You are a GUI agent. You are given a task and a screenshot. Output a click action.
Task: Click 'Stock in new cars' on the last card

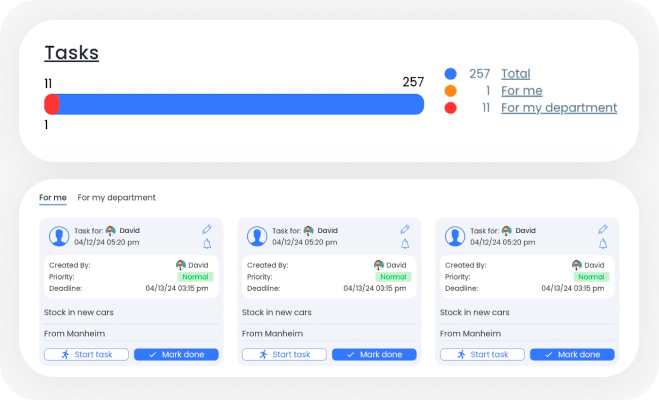coord(474,313)
